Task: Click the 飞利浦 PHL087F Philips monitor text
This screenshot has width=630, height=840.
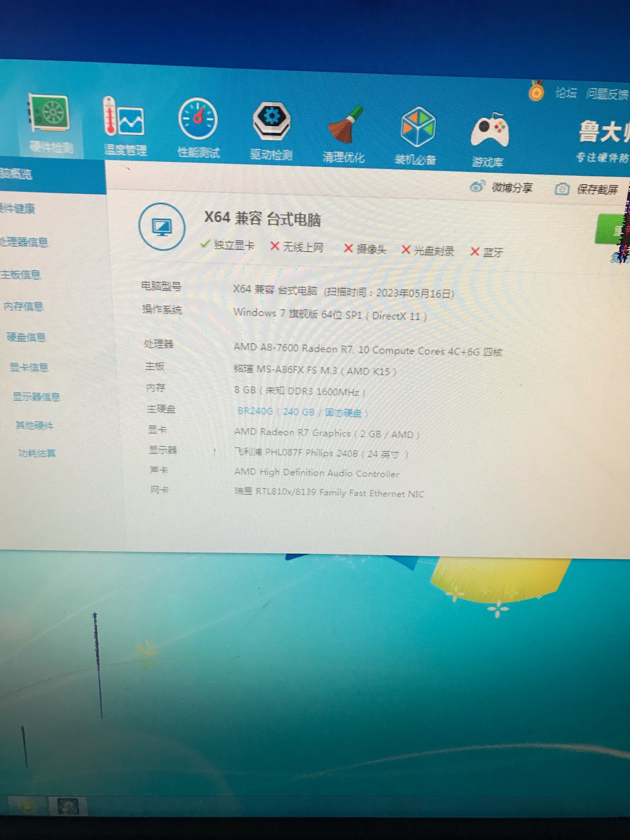Action: click(321, 453)
